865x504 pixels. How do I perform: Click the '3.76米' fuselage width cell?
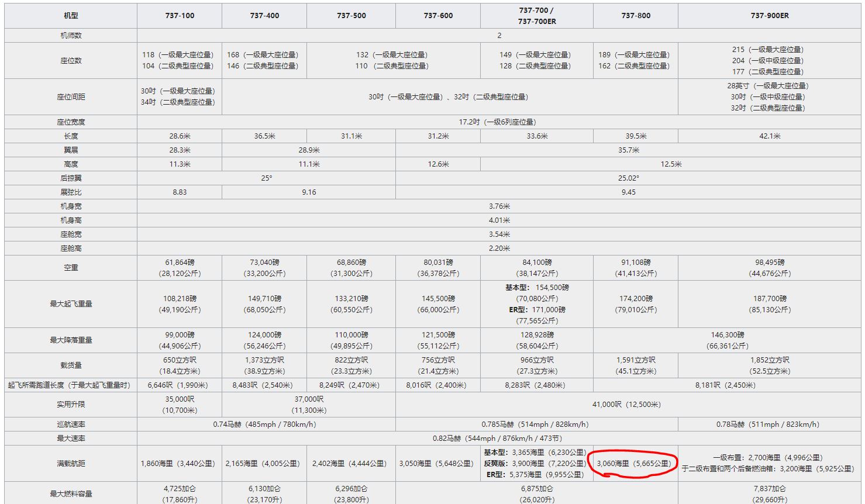click(499, 206)
